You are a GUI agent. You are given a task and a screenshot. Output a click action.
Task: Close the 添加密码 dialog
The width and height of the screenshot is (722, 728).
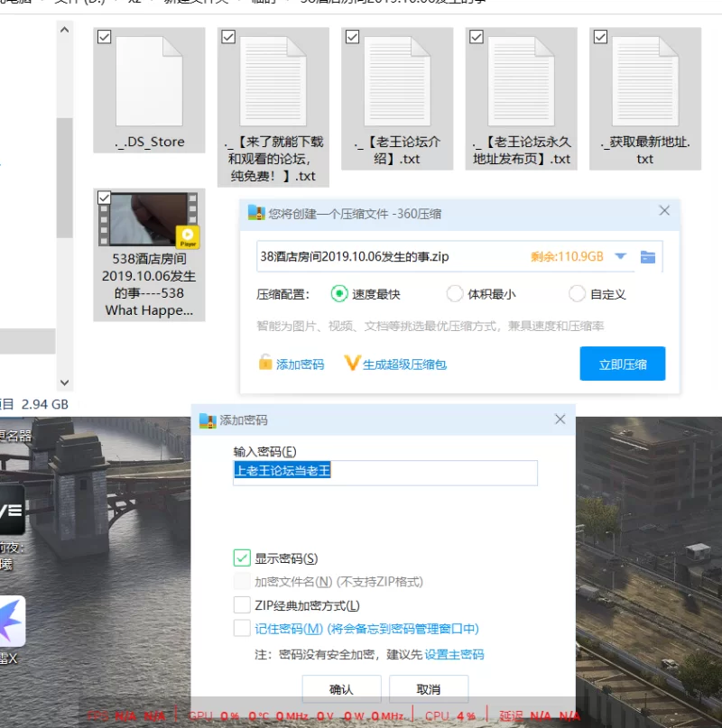[560, 419]
